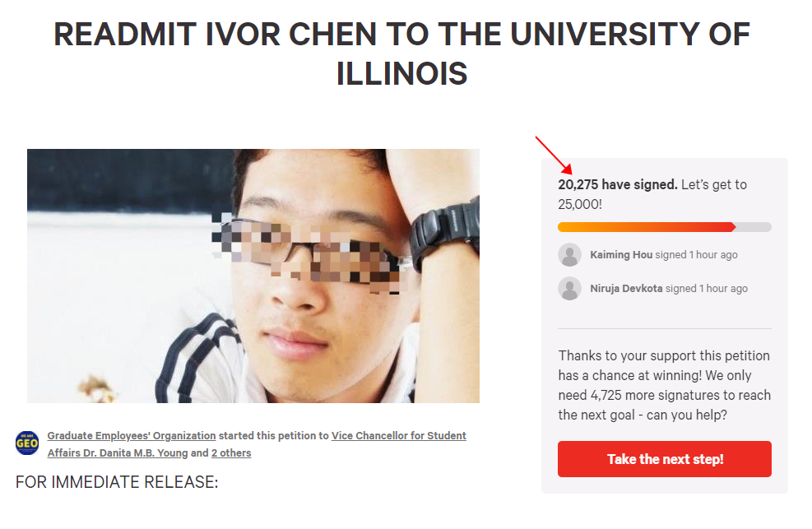Click the 'Take the next step!' button
The height and width of the screenshot is (529, 812).
click(x=665, y=459)
